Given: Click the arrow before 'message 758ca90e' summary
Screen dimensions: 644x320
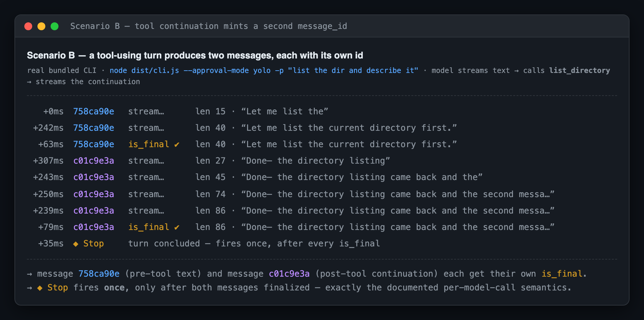Looking at the screenshot, I should [30, 274].
